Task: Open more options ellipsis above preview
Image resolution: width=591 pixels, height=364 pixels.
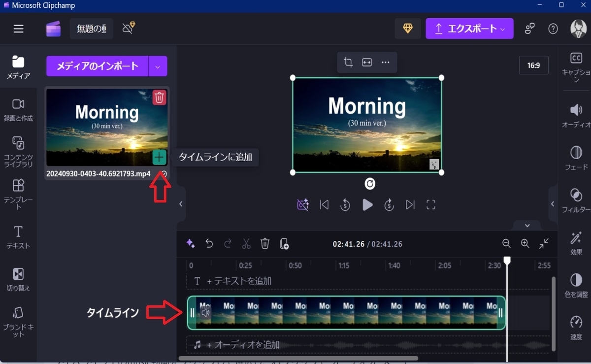Action: [x=386, y=63]
